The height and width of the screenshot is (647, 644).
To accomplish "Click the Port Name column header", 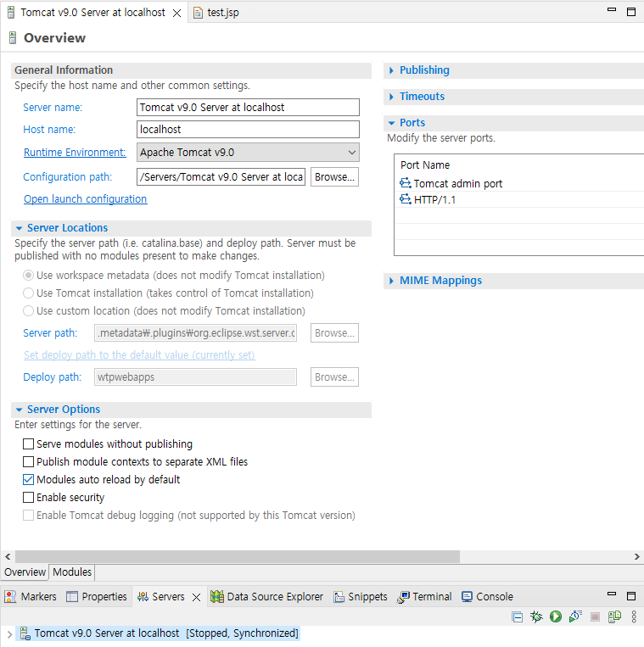I will tap(425, 165).
